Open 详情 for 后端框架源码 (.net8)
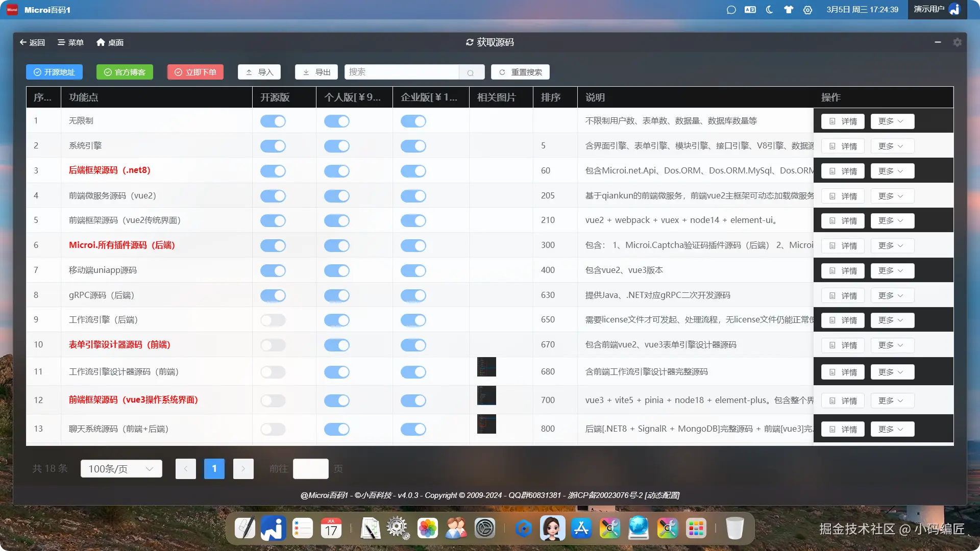980x551 pixels. click(x=843, y=171)
